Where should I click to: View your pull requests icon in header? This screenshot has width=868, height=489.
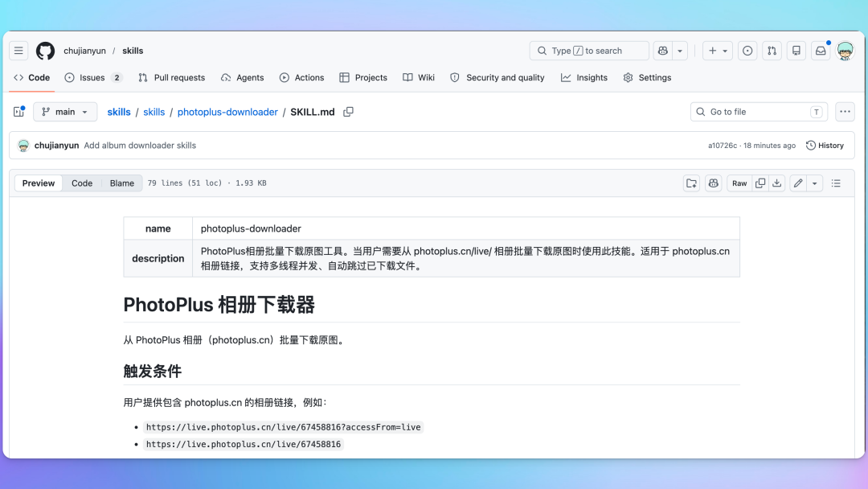pos(772,51)
